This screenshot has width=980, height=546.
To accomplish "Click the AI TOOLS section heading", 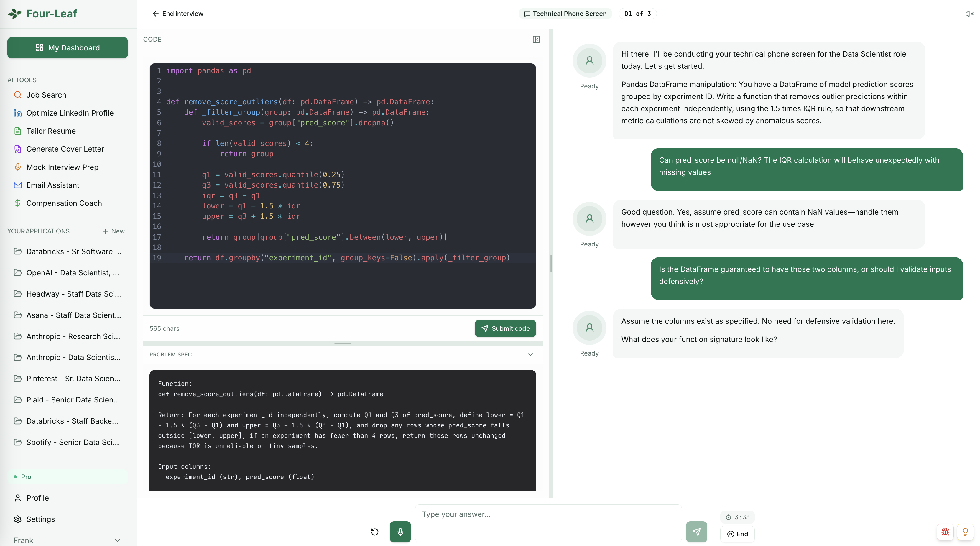I will pyautogui.click(x=22, y=80).
